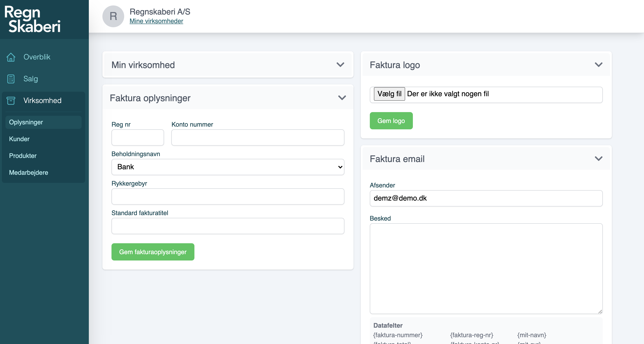Screen dimensions: 644x344
Task: Go to Produkter in the sidebar
Action: [x=23, y=156]
